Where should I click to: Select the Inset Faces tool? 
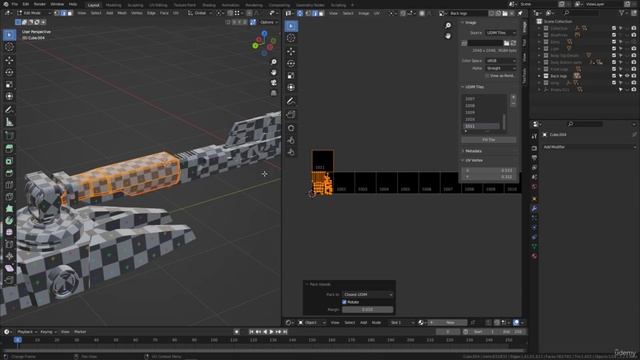coord(9,161)
